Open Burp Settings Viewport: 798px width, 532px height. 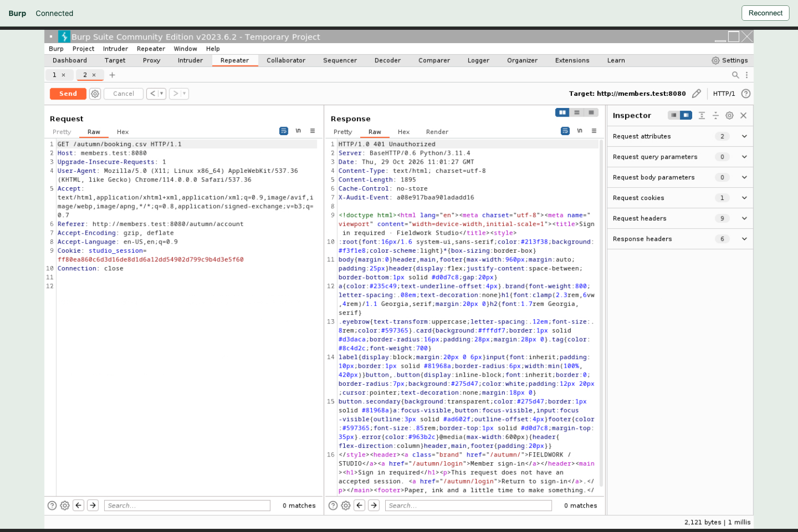(730, 61)
